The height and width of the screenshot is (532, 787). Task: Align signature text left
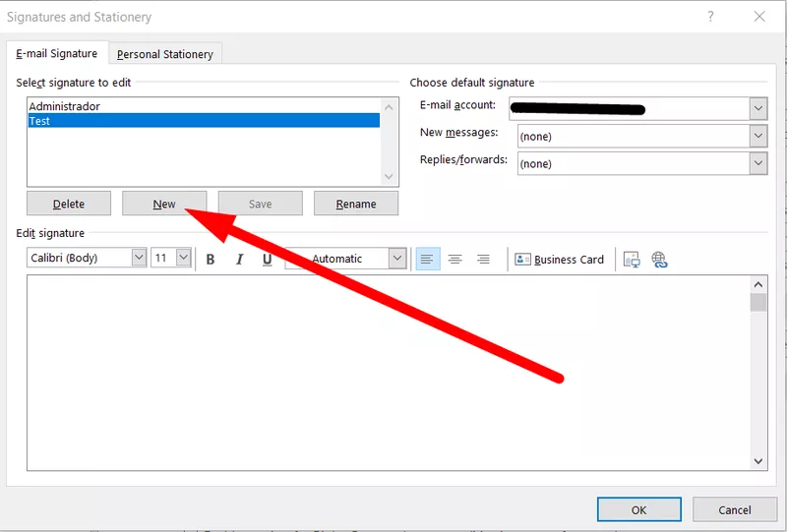click(427, 259)
